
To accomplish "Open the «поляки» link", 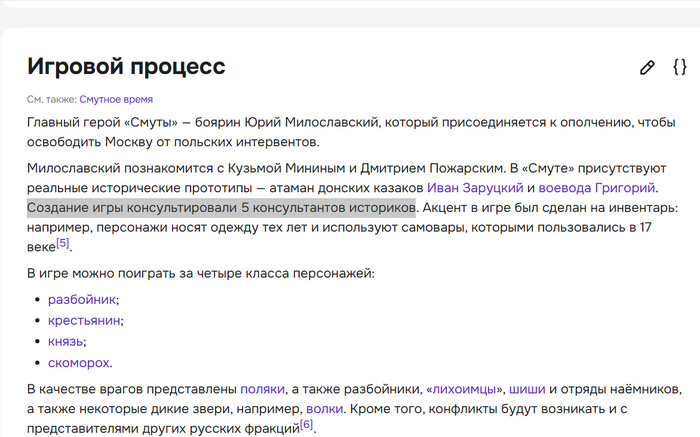I will coord(263,388).
